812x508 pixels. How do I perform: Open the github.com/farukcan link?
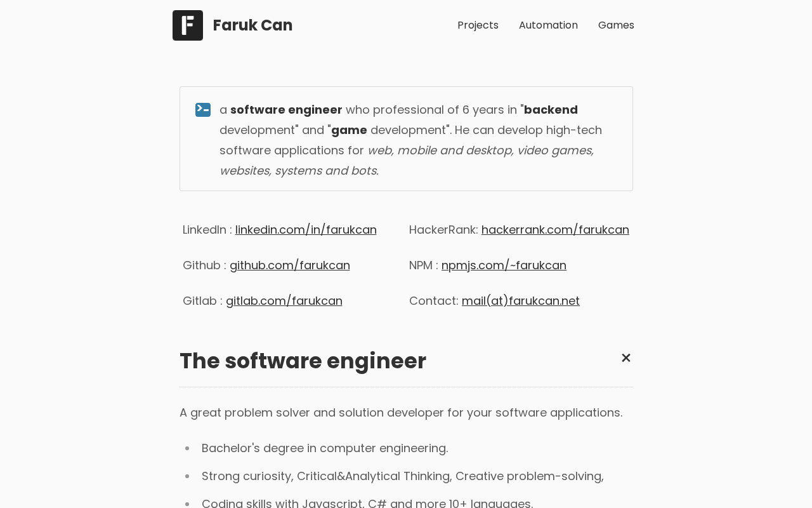coord(290,265)
